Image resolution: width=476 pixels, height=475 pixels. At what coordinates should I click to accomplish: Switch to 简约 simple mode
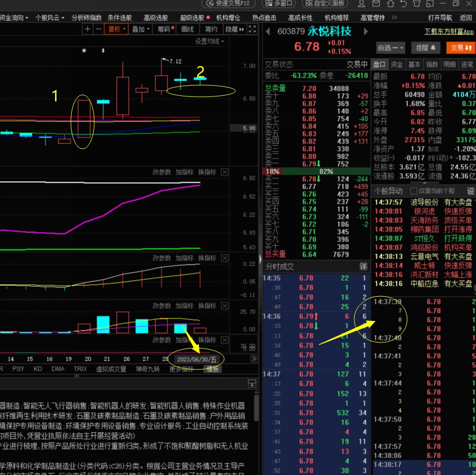(211, 29)
